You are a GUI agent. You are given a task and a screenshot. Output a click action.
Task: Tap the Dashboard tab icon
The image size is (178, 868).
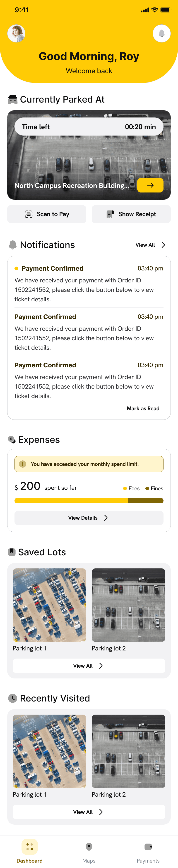click(30, 847)
